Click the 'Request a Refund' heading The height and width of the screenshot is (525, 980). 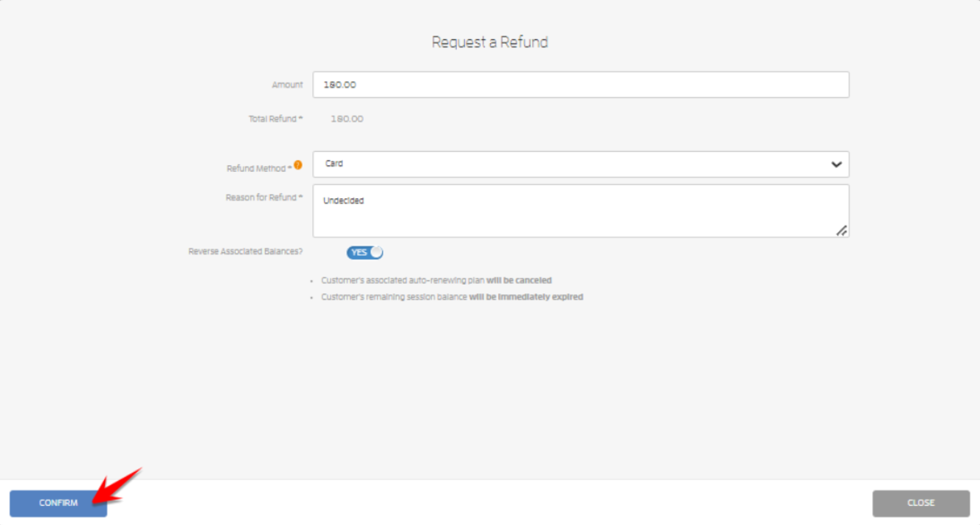click(x=490, y=42)
